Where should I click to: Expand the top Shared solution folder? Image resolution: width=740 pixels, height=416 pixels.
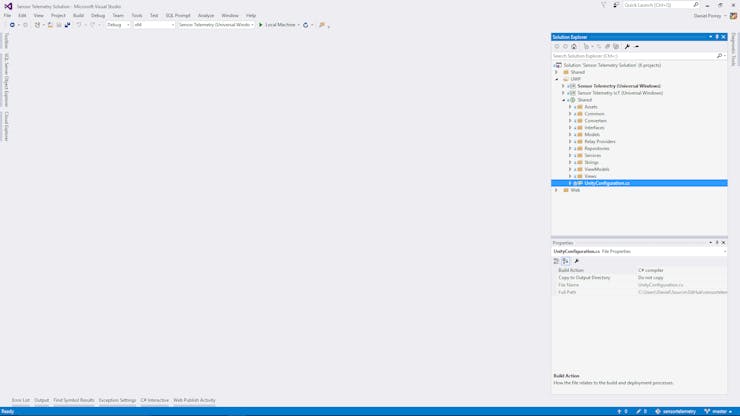[556, 72]
